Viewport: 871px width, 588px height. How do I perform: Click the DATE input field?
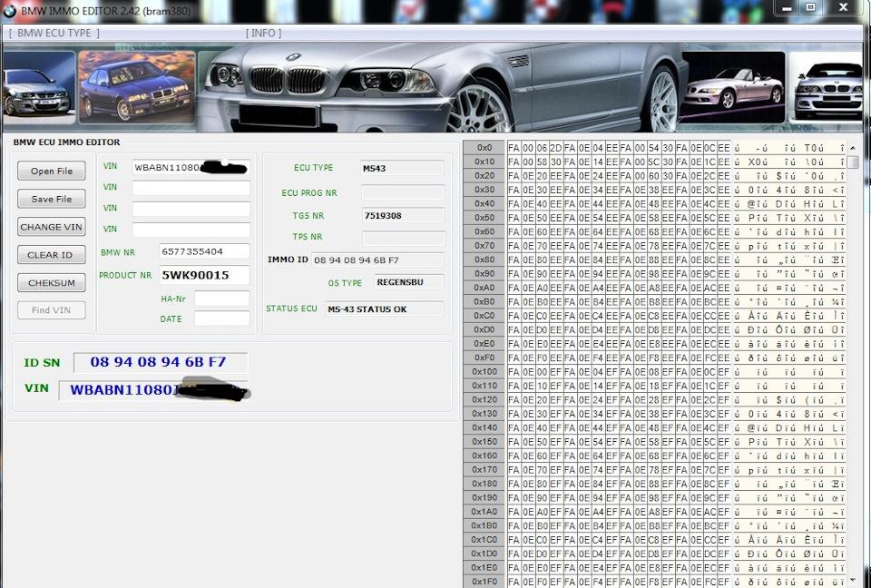221,318
